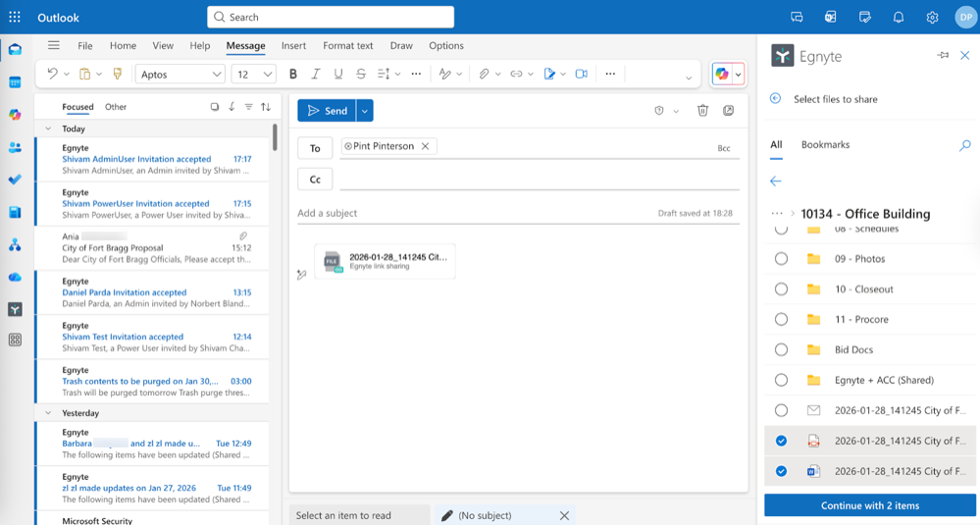Expand the ribbon with the chevron
The height and width of the screenshot is (525, 980).
coord(688,79)
